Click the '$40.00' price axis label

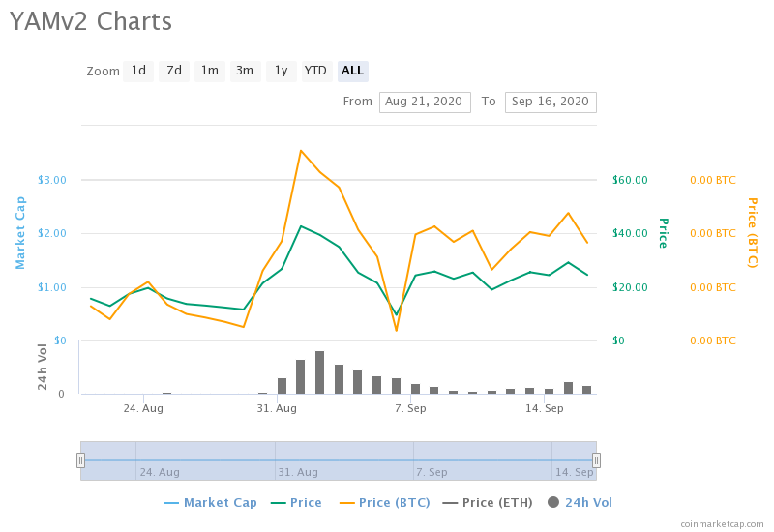click(x=630, y=233)
